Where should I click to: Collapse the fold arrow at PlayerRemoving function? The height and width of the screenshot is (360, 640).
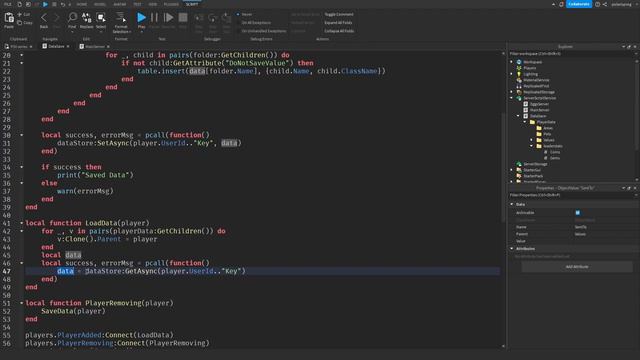point(22,303)
